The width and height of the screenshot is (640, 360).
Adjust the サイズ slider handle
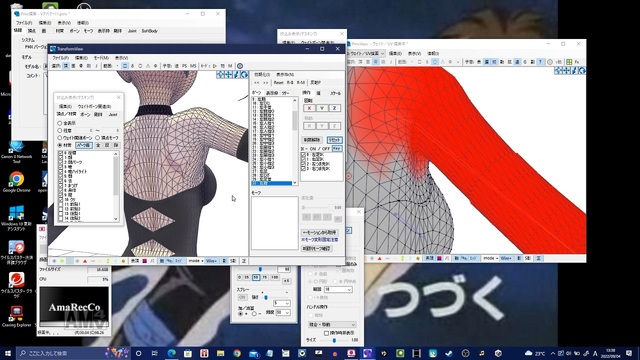click(334, 340)
